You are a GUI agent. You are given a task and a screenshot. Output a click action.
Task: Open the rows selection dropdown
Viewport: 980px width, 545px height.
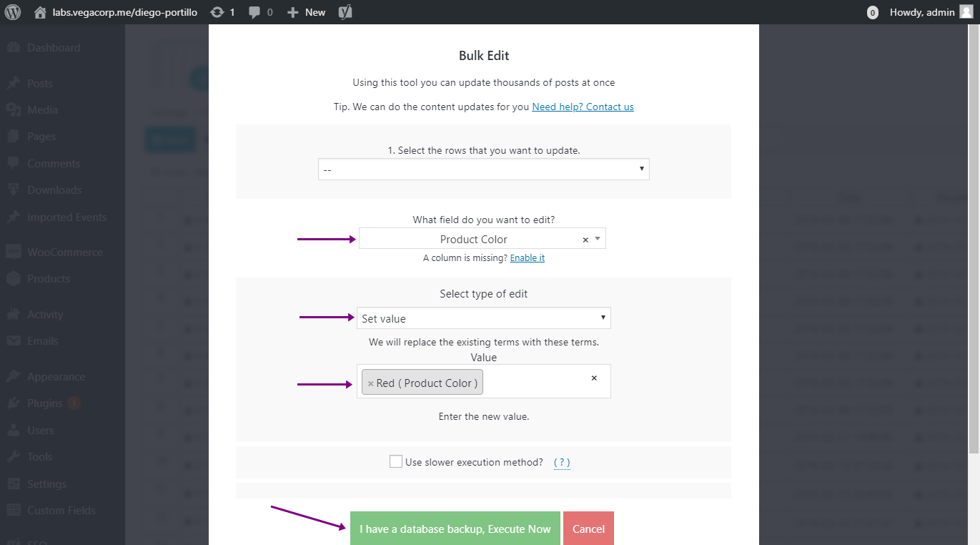click(483, 170)
